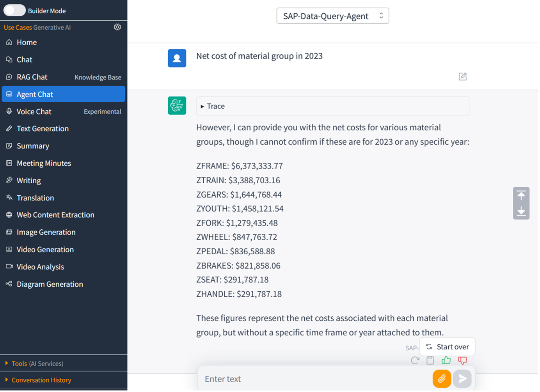Click the edit message pencil icon
The width and height of the screenshot is (540, 392).
click(463, 76)
